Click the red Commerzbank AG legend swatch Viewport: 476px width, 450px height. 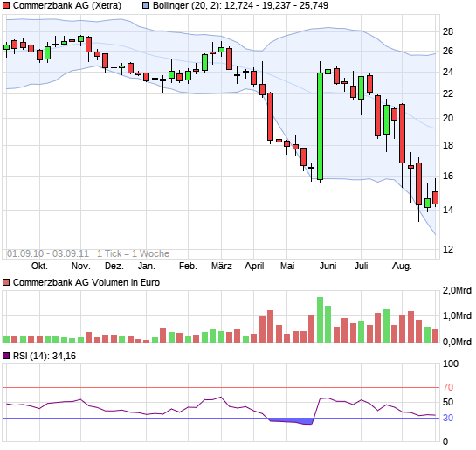(x=6, y=5)
